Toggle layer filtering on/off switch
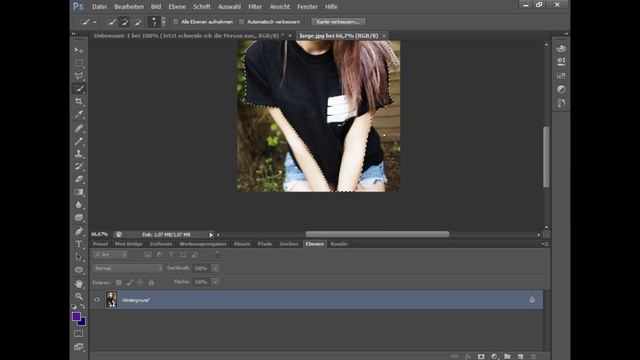Screen dimensions: 640x360 point(218,254)
